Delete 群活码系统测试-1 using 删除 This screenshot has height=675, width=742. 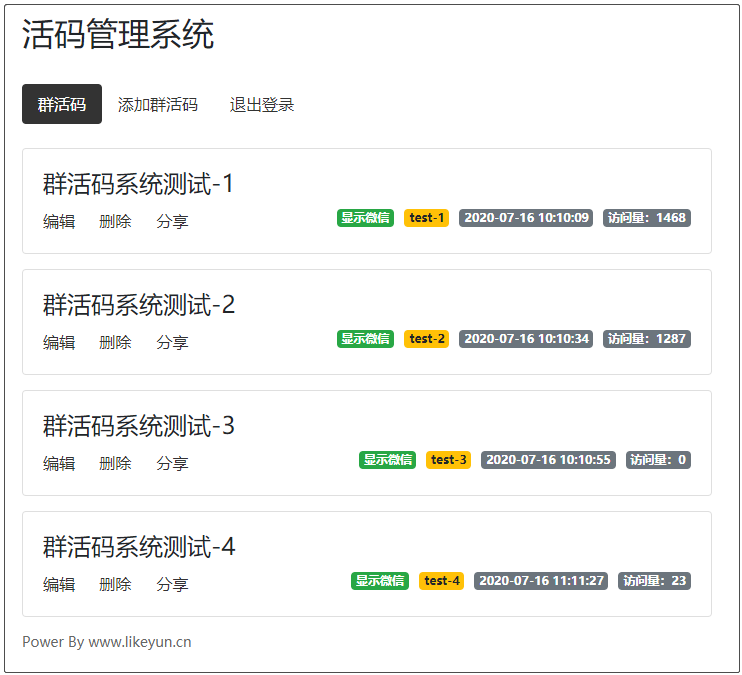click(x=115, y=221)
